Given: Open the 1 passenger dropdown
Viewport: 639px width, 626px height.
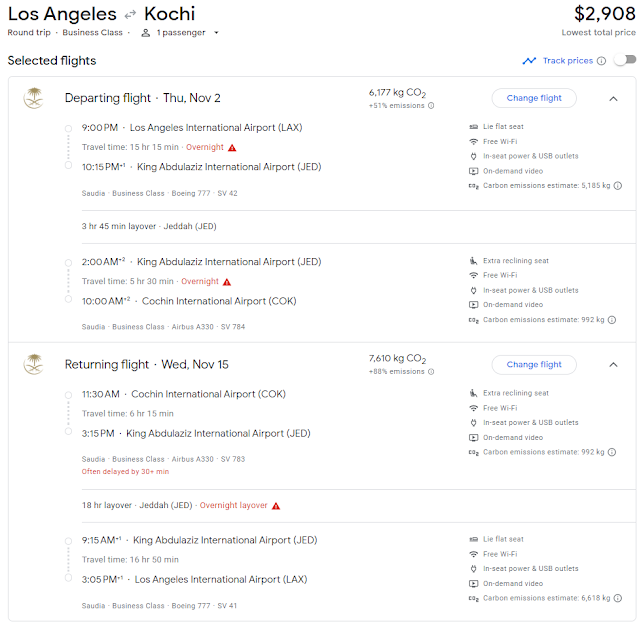Looking at the screenshot, I should [180, 32].
